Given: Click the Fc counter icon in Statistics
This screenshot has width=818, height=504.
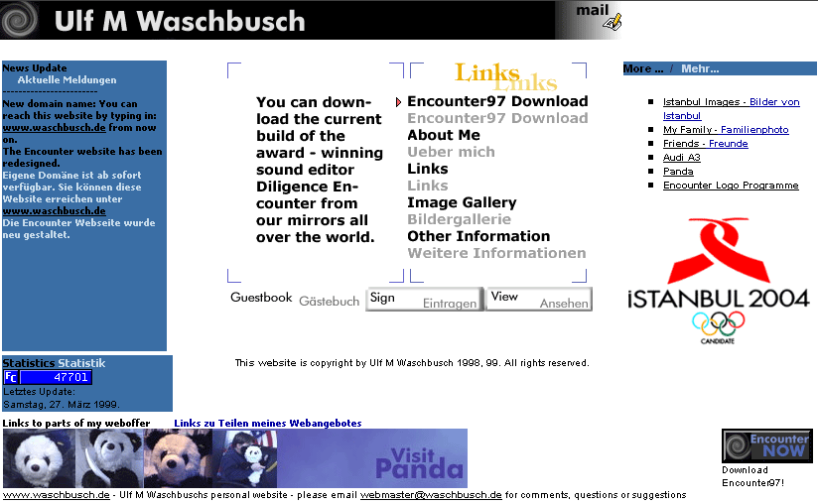Looking at the screenshot, I should click(11, 377).
